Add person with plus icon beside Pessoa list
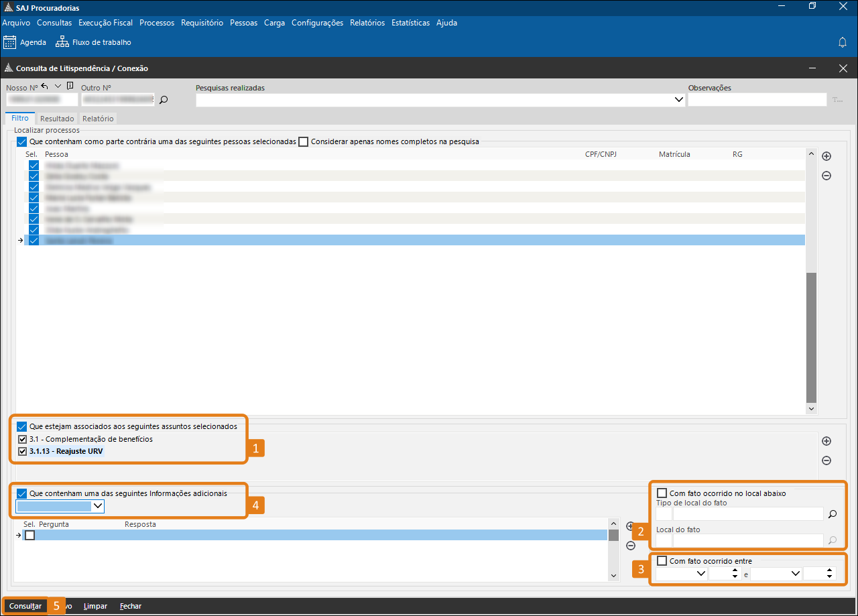The height and width of the screenshot is (616, 858). [x=826, y=156]
